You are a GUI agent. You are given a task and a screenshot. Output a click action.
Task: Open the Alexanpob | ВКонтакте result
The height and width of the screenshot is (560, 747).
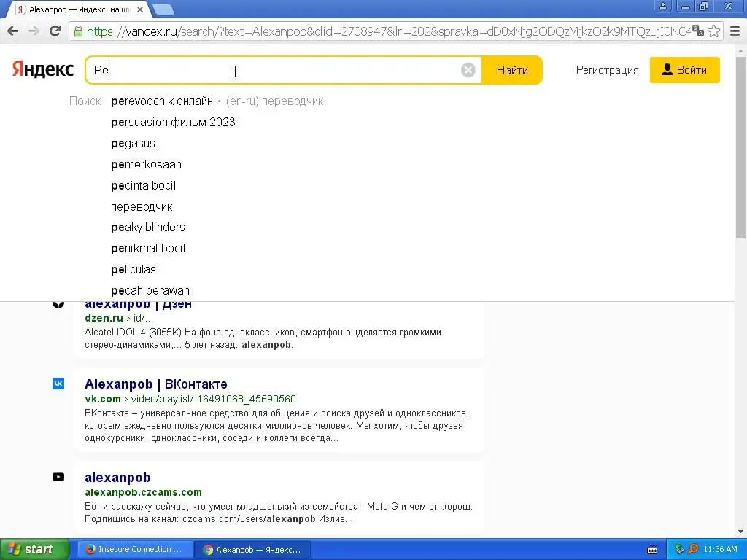coord(156,384)
